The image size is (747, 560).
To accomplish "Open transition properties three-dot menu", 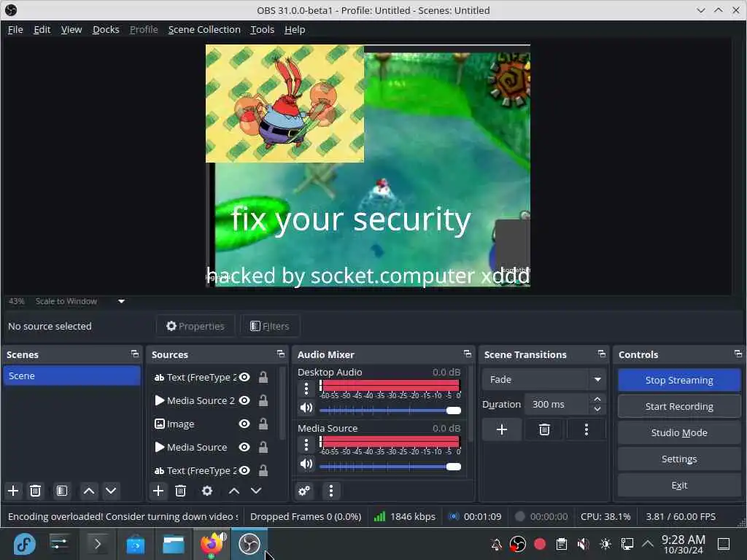I will (587, 429).
